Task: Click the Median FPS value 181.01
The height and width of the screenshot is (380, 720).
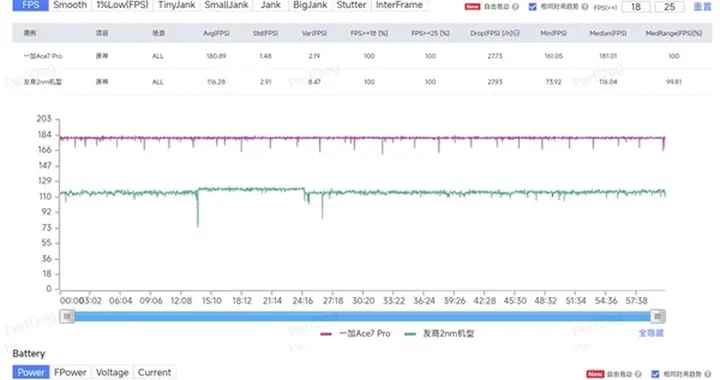Action: (608, 56)
